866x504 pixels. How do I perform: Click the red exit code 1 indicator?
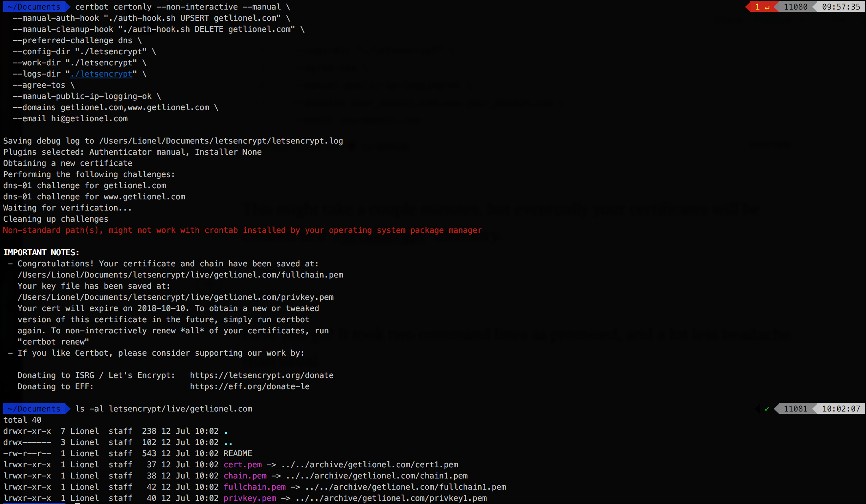point(761,7)
